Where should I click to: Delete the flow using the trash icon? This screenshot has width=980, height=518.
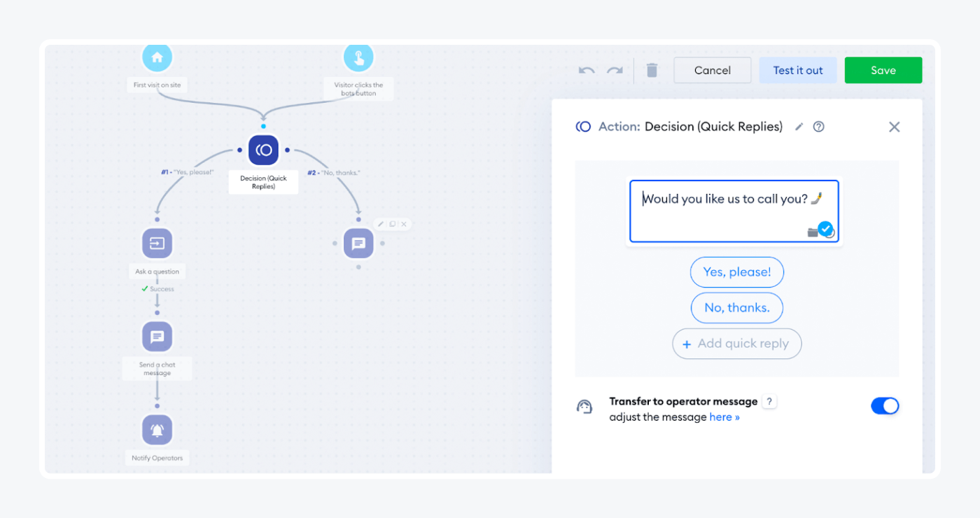click(652, 70)
